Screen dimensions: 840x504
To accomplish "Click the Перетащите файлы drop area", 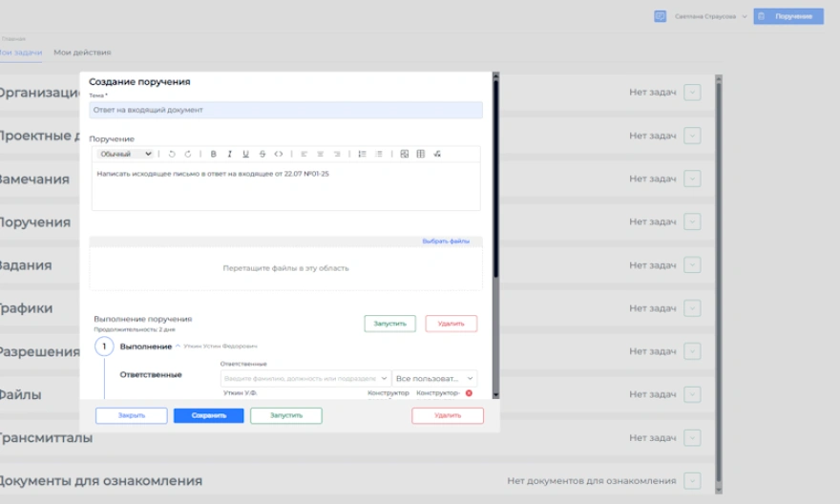I will point(285,268).
